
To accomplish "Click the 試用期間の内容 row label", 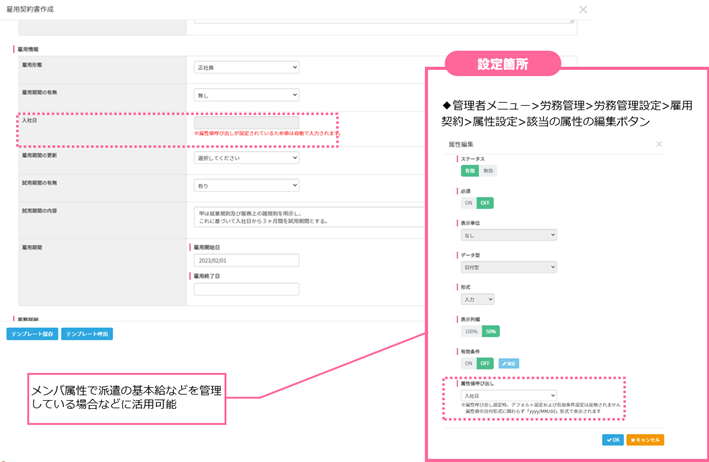I will (x=40, y=211).
